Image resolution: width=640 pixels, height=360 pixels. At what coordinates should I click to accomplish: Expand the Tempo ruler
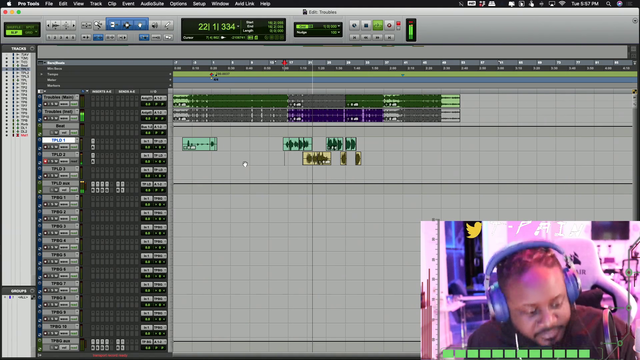point(41,74)
